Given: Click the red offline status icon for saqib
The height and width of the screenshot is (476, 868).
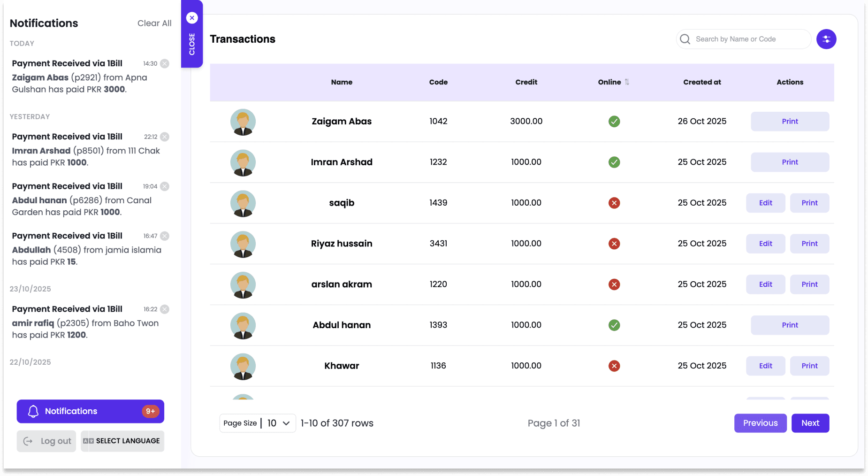Looking at the screenshot, I should [x=614, y=203].
